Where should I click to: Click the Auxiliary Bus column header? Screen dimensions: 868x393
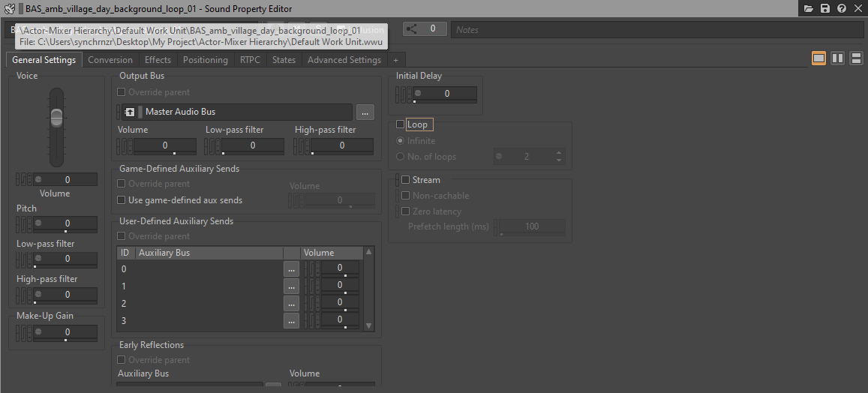click(209, 253)
